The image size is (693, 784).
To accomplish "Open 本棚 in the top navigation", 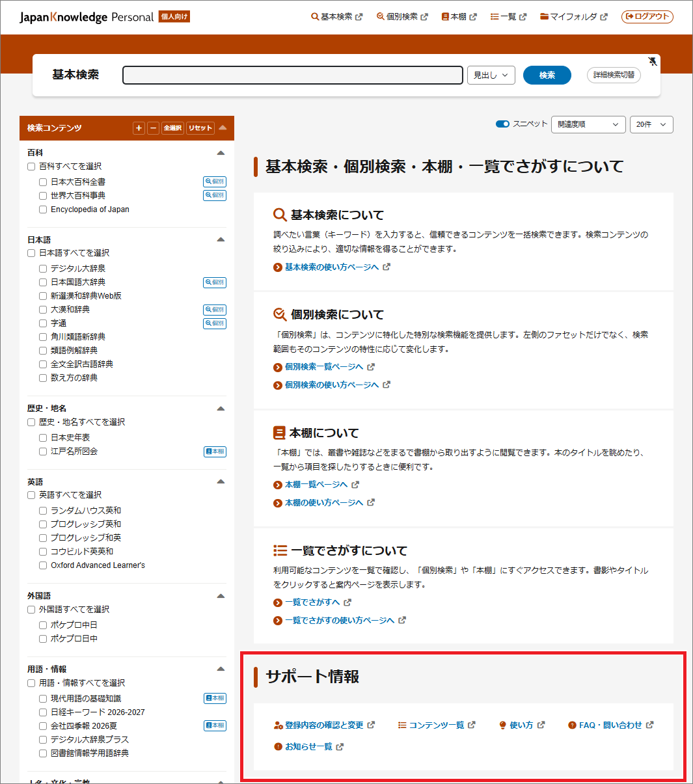I will [x=459, y=17].
